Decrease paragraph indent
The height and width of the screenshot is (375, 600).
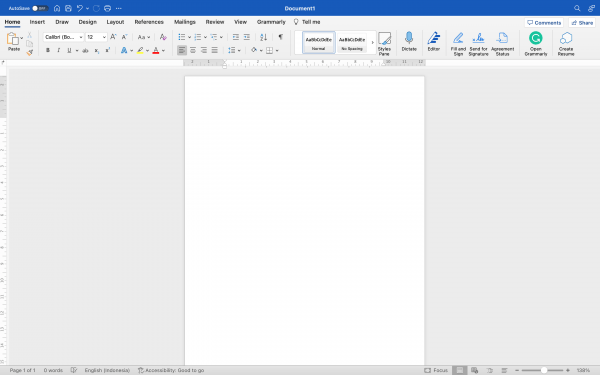(x=236, y=37)
